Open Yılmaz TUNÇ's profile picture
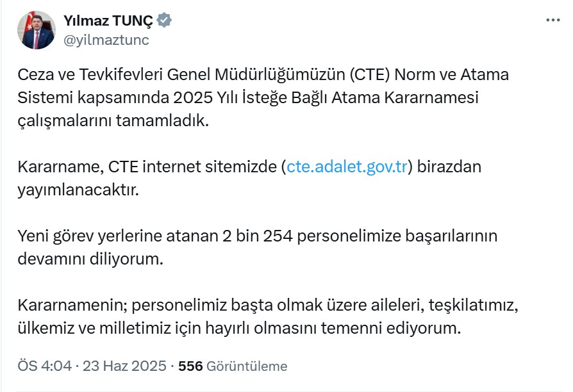Viewport: 573px width, 392px height. pos(37,30)
